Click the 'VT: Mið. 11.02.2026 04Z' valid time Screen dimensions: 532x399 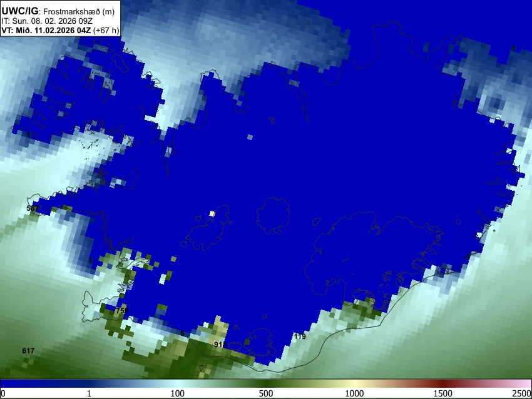[46, 30]
